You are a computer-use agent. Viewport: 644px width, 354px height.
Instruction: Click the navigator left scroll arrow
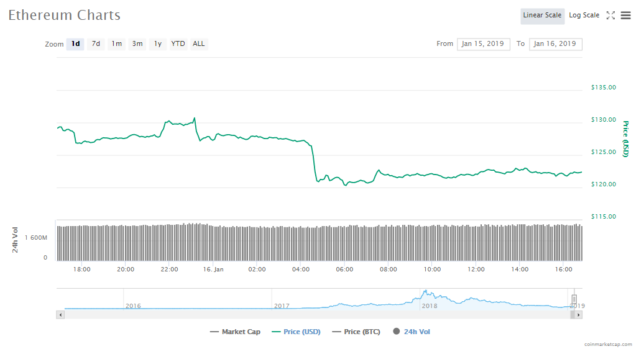click(x=60, y=315)
